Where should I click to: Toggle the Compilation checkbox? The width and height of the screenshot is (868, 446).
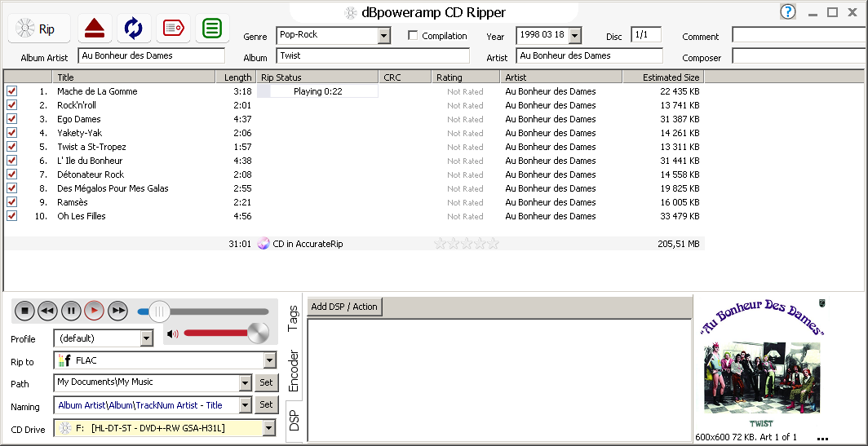point(413,35)
